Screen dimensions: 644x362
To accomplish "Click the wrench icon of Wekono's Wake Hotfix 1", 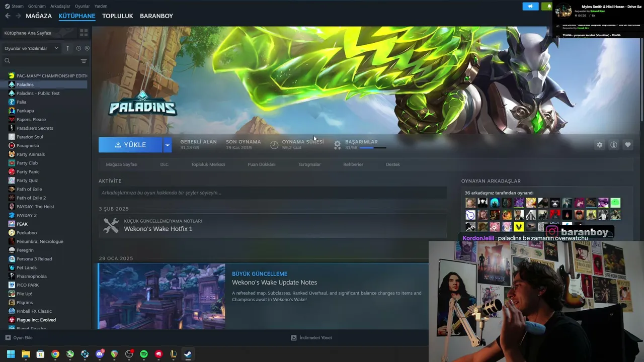I will tap(111, 225).
